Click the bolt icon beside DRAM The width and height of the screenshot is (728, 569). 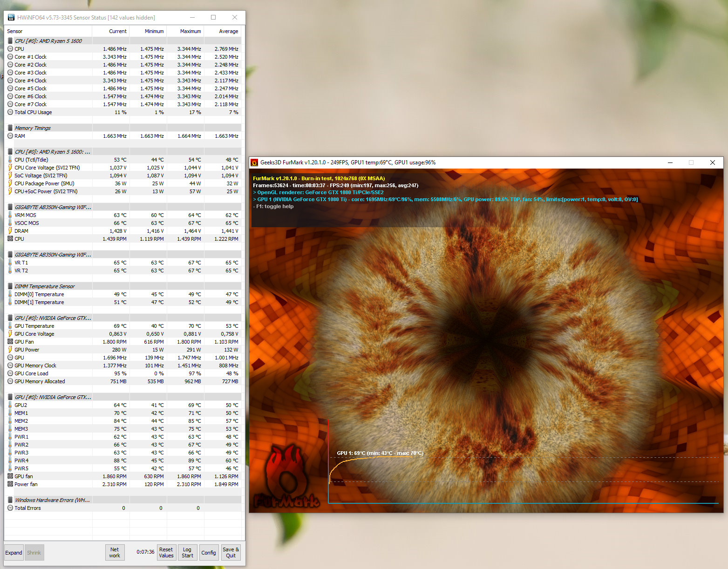10,231
